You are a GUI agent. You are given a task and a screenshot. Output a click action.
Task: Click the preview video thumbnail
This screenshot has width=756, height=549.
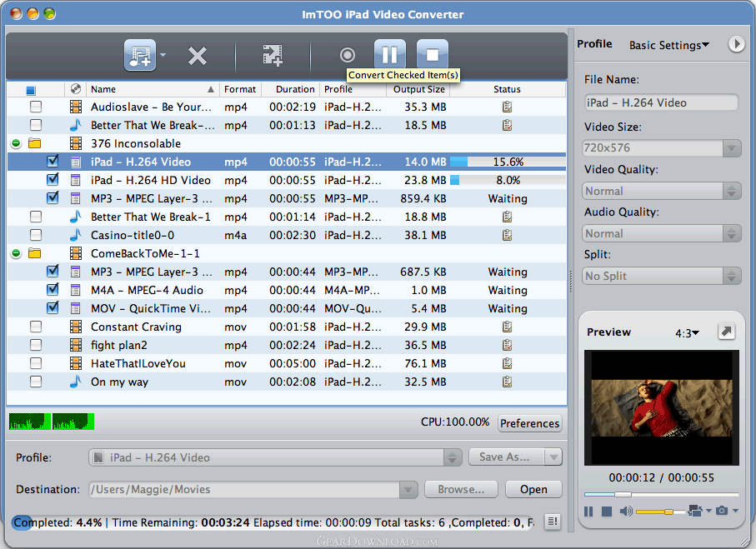(662, 407)
